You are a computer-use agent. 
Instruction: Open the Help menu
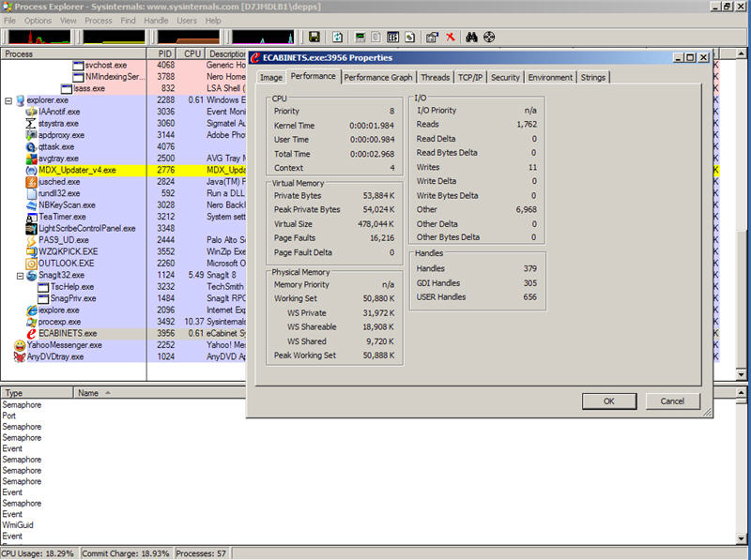coord(213,21)
